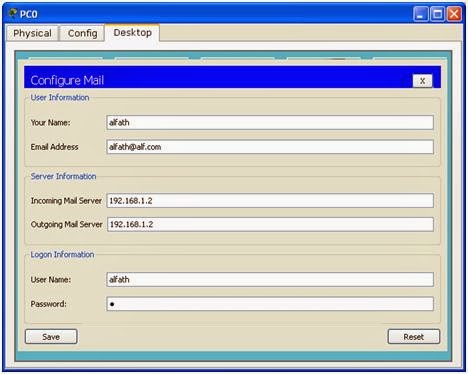Click the Email Address label
Image resolution: width=468 pixels, height=374 pixels.
pos(54,147)
